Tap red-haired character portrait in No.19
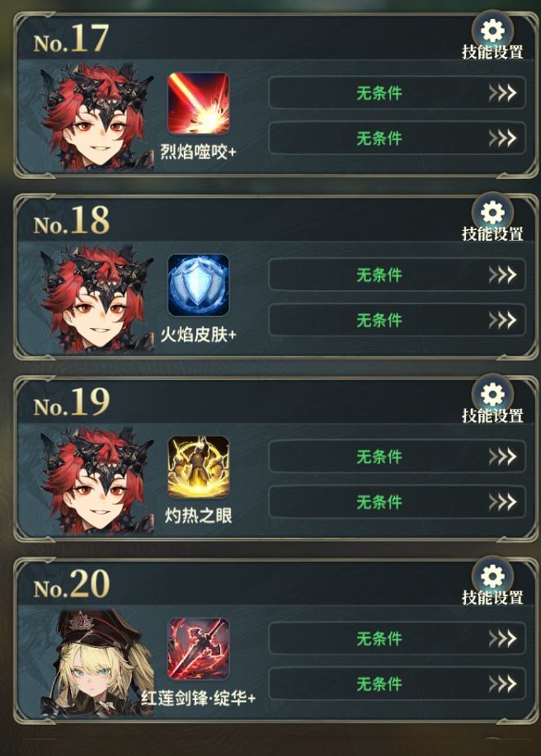Viewport: 541px width, 756px height. [97, 480]
